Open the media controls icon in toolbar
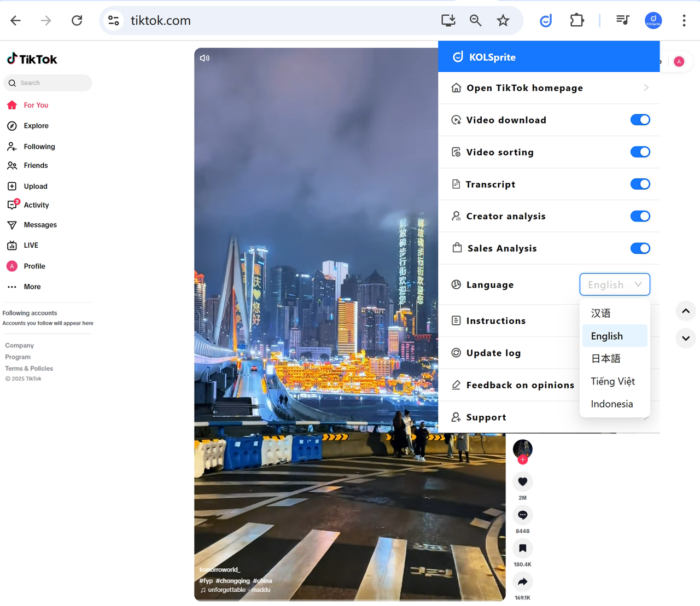This screenshot has width=700, height=606. click(623, 21)
